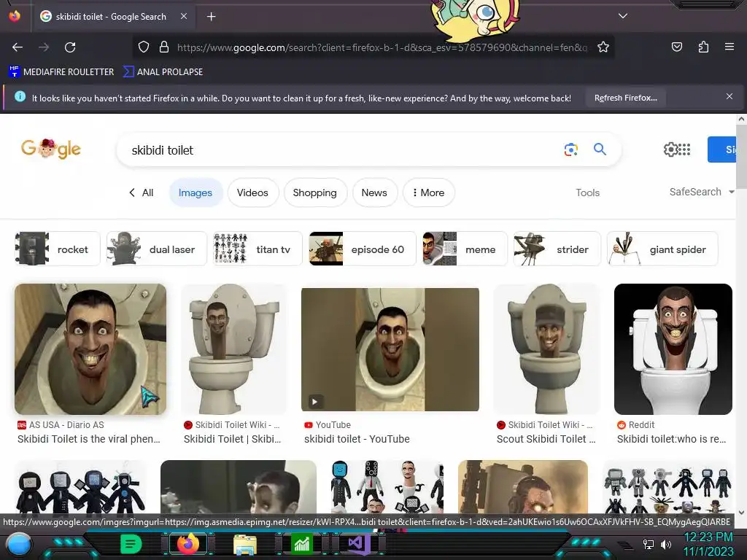Filter images by strider chip
Screen dimensions: 747x560
pyautogui.click(x=557, y=249)
